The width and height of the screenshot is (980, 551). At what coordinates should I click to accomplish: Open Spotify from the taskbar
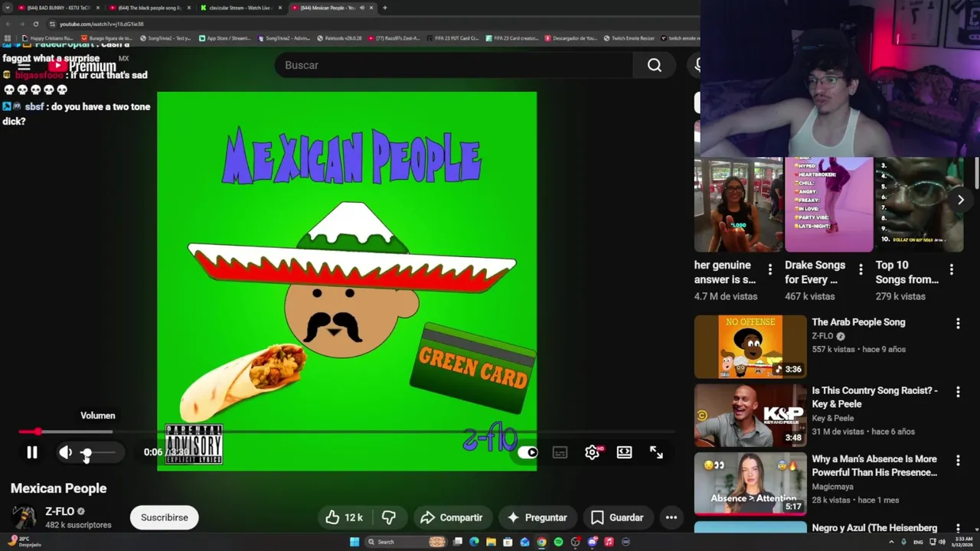click(558, 542)
